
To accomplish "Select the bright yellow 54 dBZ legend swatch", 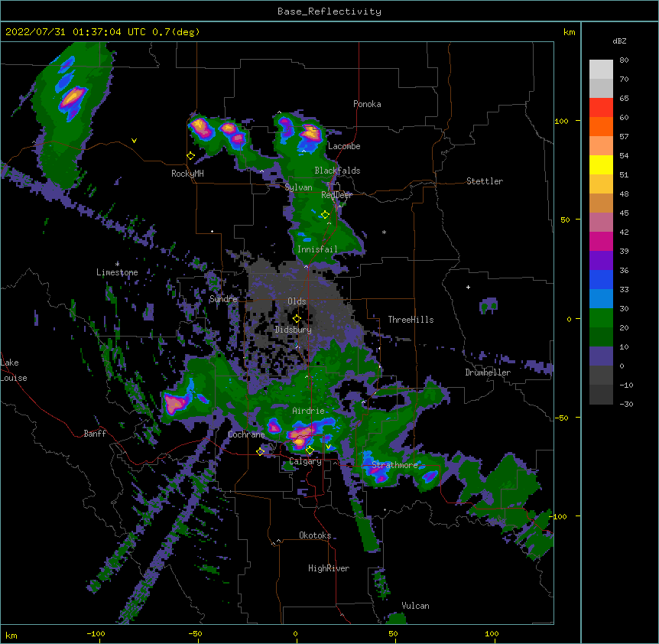I will coord(601,164).
